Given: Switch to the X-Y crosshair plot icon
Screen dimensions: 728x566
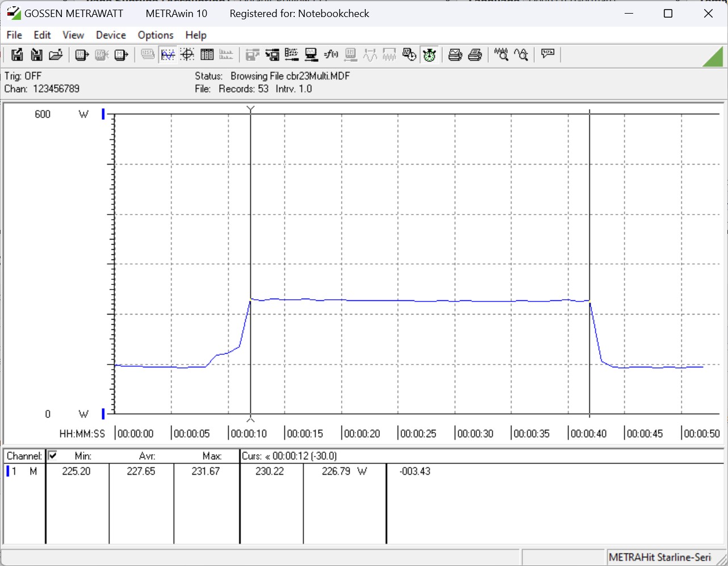Looking at the screenshot, I should tap(187, 54).
